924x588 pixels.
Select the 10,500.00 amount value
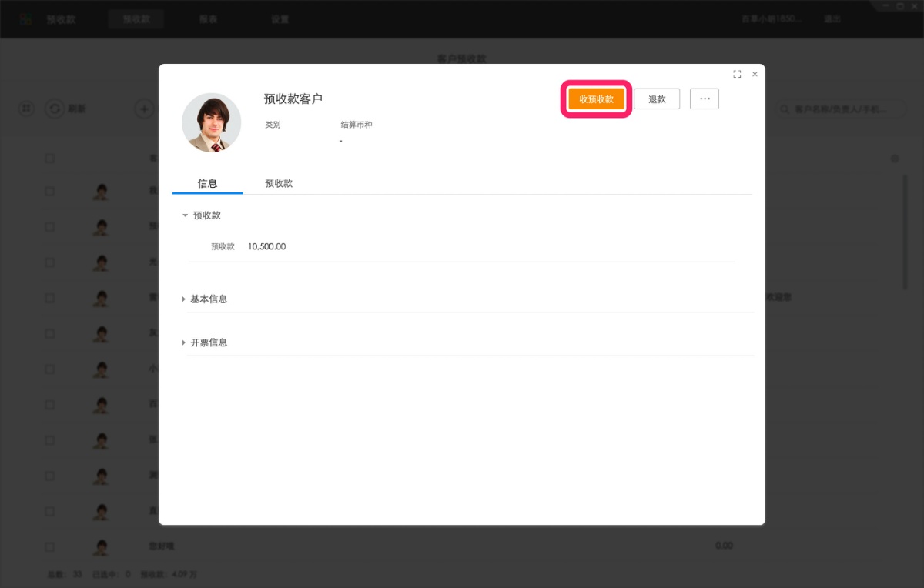click(266, 247)
